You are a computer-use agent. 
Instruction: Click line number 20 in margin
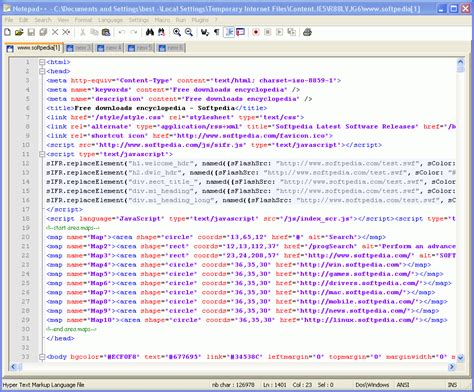26,237
